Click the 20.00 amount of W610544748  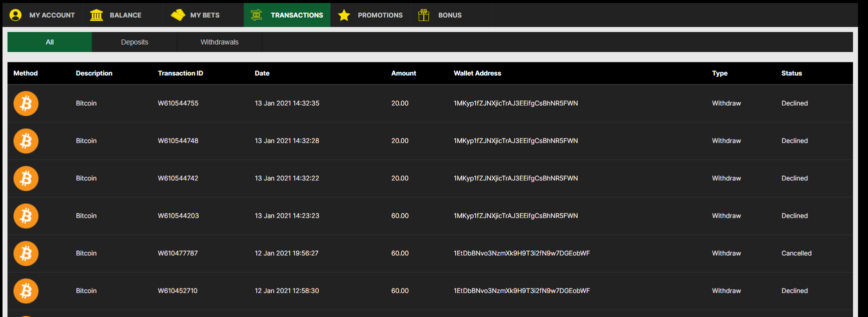coord(400,140)
